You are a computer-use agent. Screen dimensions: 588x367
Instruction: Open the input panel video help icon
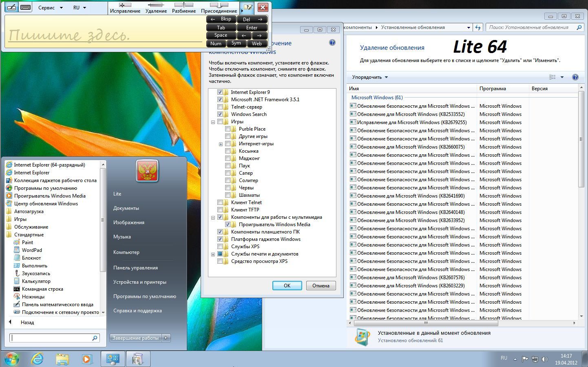coord(247,7)
